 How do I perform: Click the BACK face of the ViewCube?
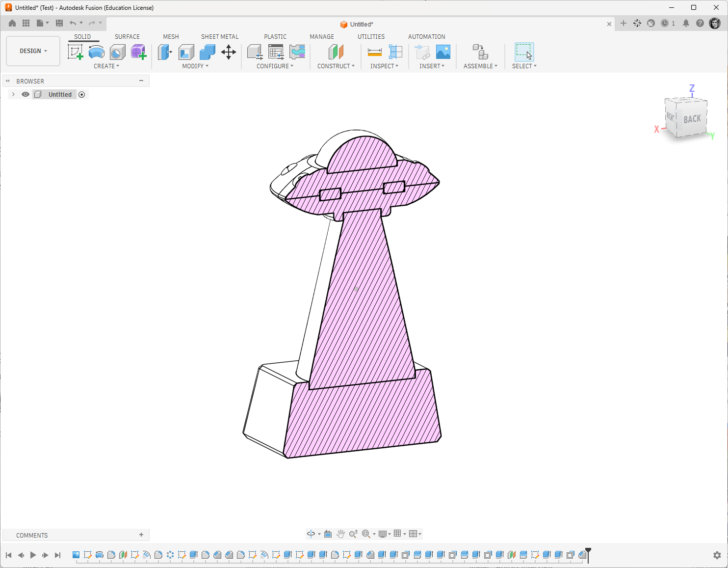tap(692, 119)
